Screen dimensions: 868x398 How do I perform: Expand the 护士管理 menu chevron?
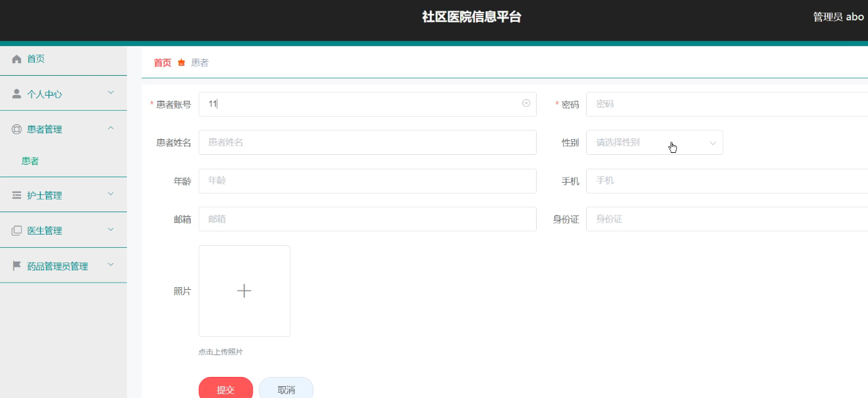111,194
